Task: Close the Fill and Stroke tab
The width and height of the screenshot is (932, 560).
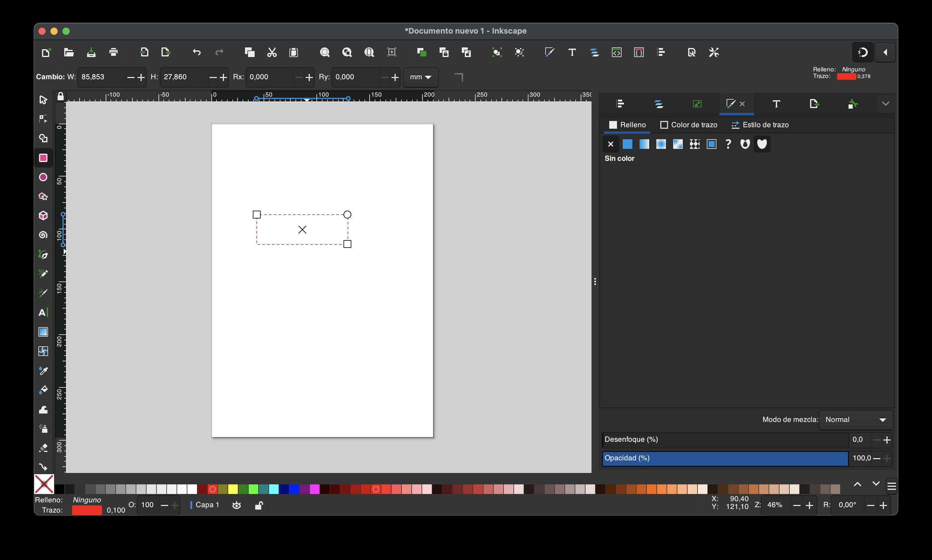Action: coord(742,104)
